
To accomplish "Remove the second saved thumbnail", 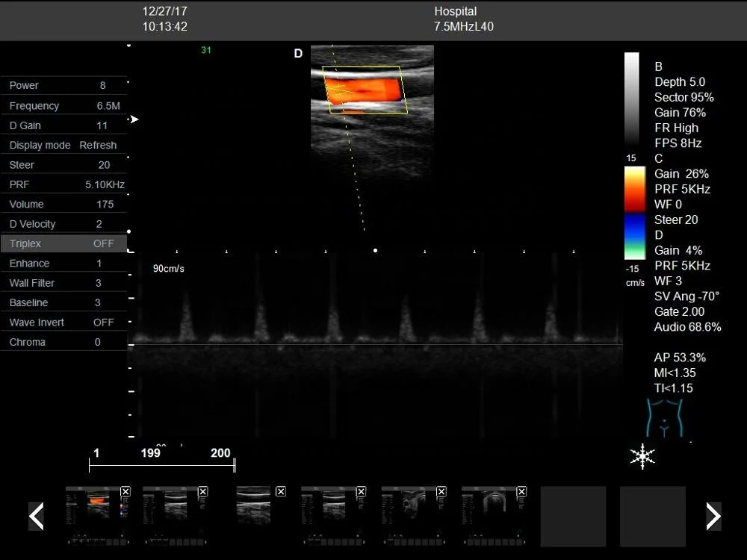I will tap(202, 491).
